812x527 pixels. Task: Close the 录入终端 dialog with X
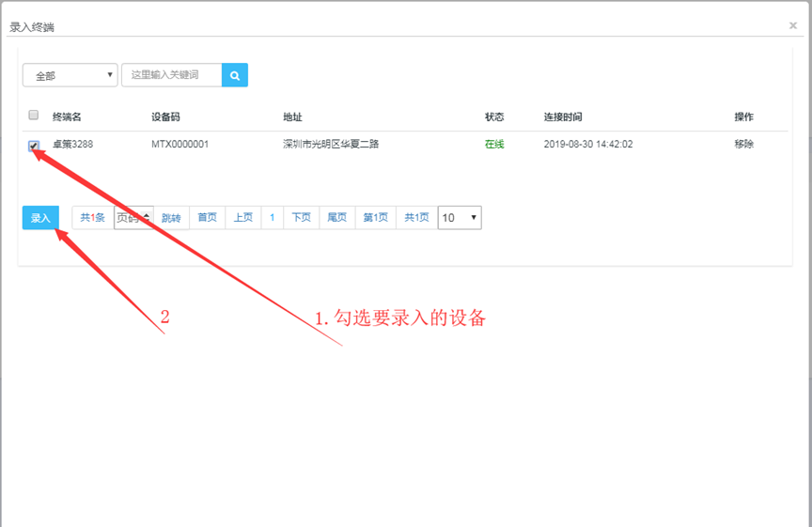[x=793, y=25]
